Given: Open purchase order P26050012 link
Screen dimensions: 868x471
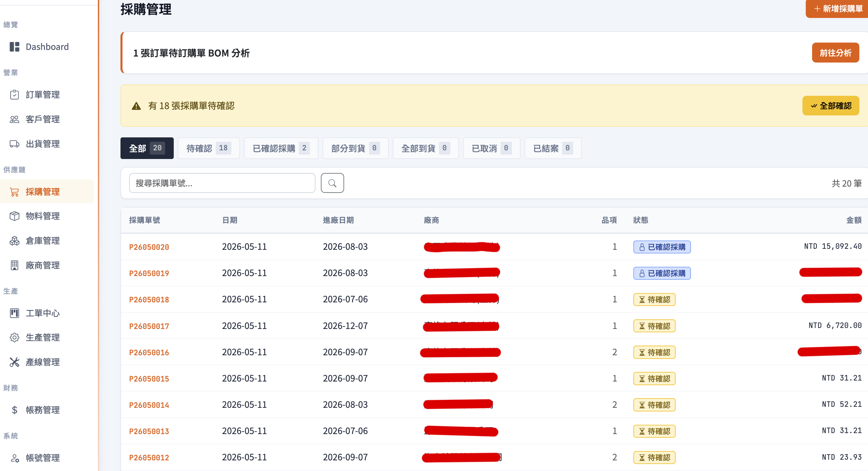Looking at the screenshot, I should [149, 458].
